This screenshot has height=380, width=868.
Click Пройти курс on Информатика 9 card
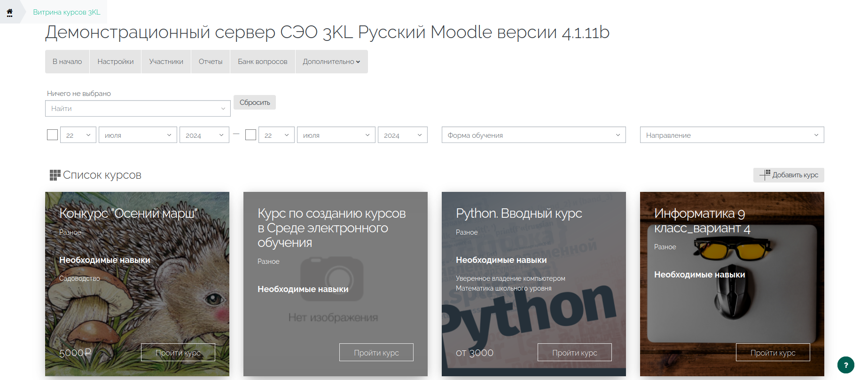coord(773,352)
